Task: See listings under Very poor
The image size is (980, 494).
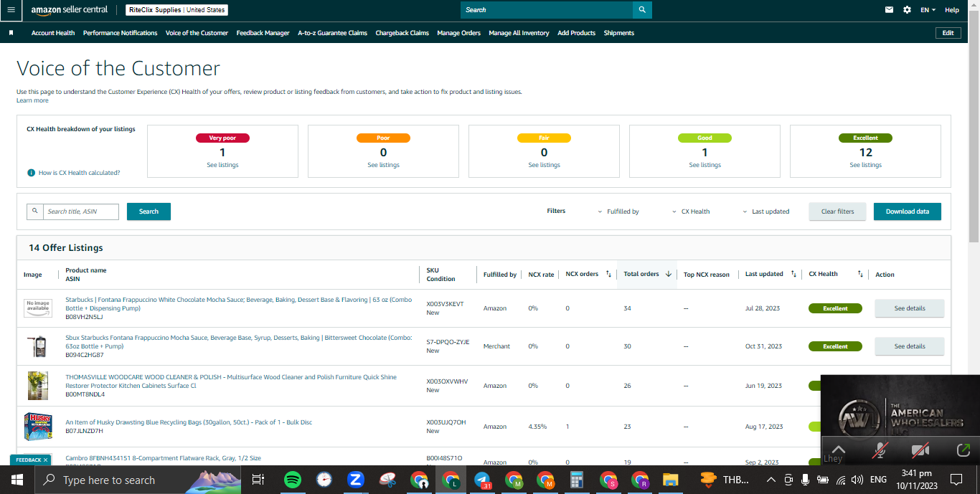Action: click(x=222, y=165)
